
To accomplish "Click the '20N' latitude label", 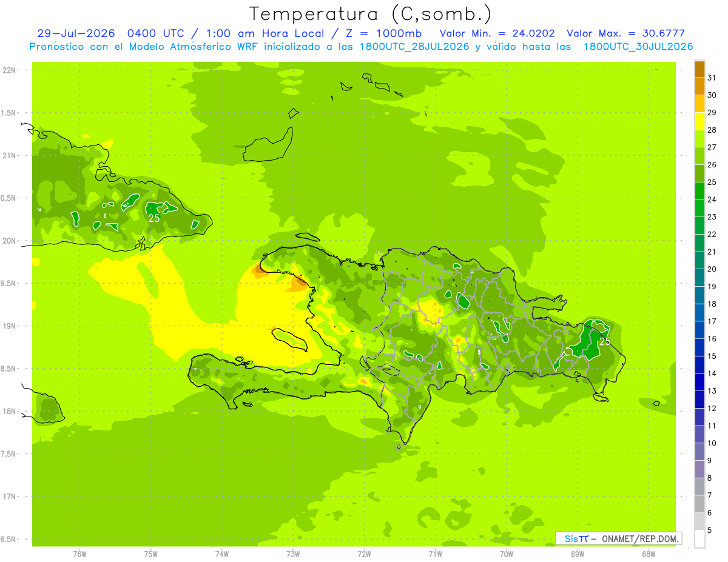I will pyautogui.click(x=8, y=241).
